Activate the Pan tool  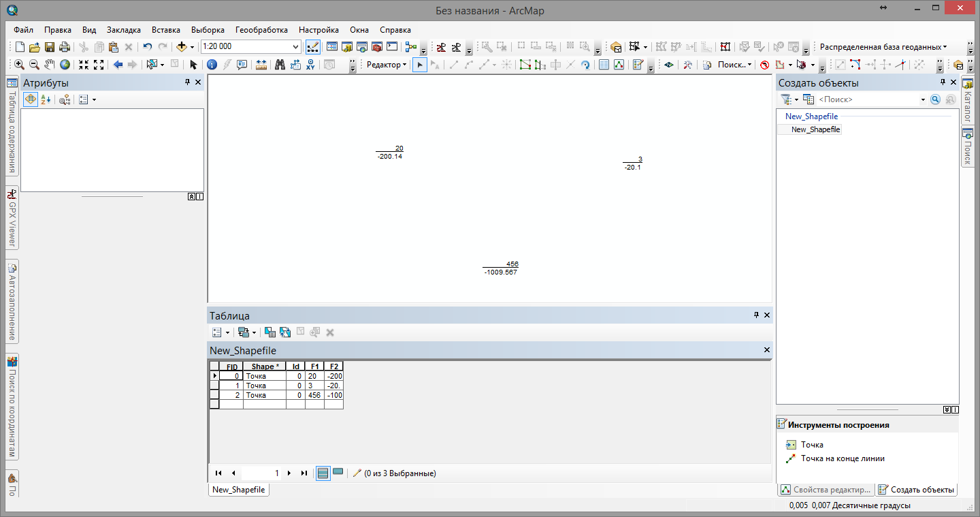(x=48, y=64)
